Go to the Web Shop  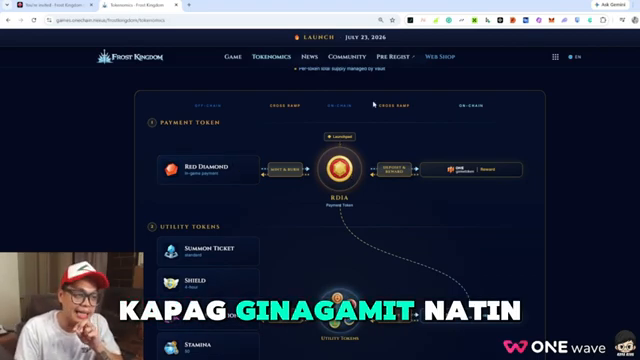[440, 57]
